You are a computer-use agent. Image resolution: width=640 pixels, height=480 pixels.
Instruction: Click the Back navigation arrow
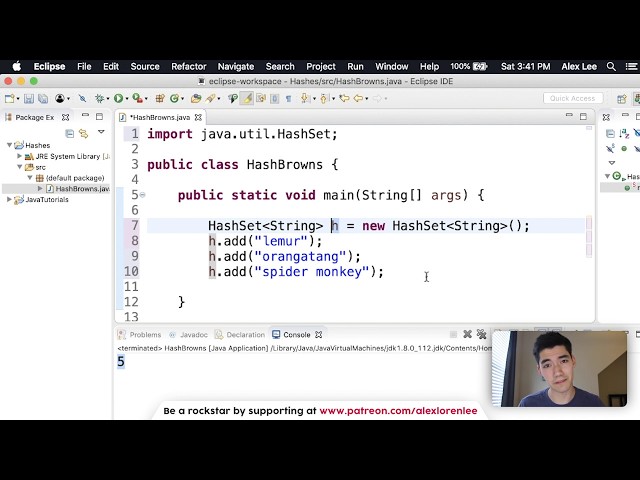click(x=358, y=98)
